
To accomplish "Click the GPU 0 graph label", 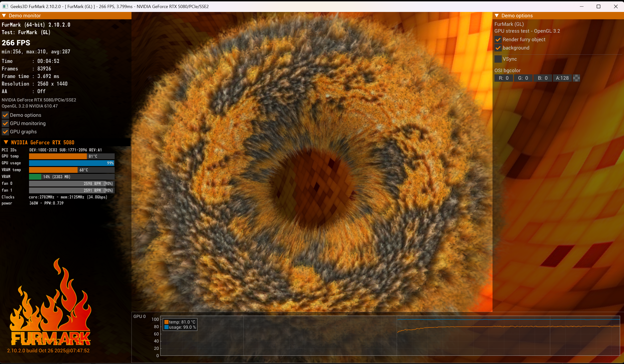I will [139, 316].
